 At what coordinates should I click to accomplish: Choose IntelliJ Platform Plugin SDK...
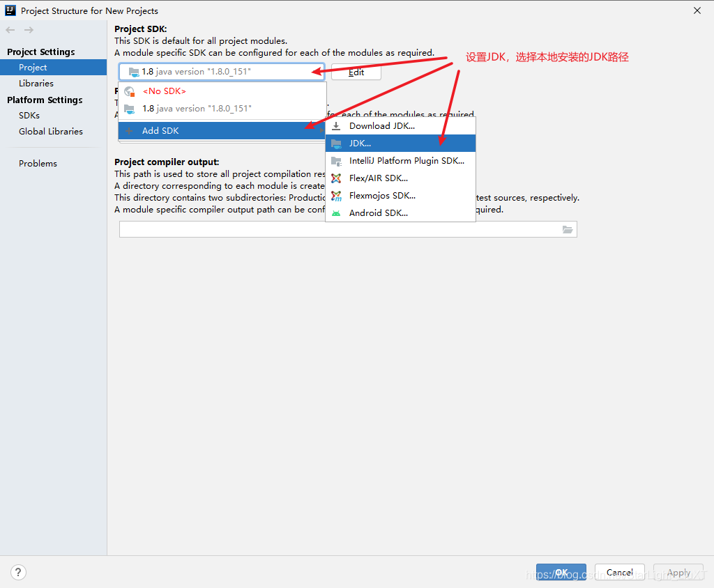(x=401, y=161)
